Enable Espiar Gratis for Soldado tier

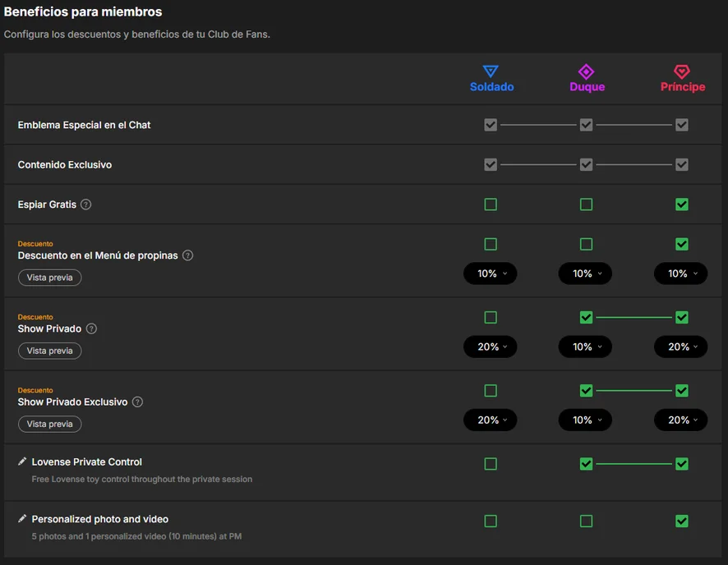click(491, 204)
